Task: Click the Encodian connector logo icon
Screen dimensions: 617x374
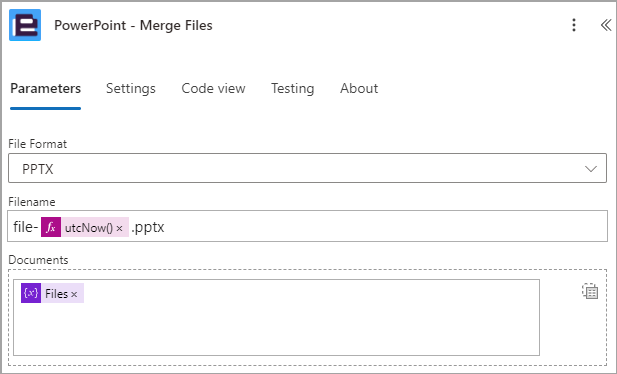Action: tap(25, 25)
